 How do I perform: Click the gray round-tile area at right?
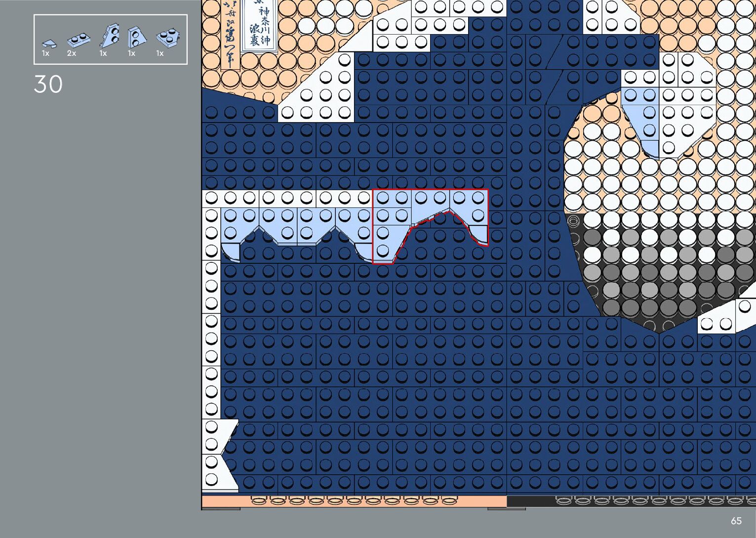(x=657, y=272)
